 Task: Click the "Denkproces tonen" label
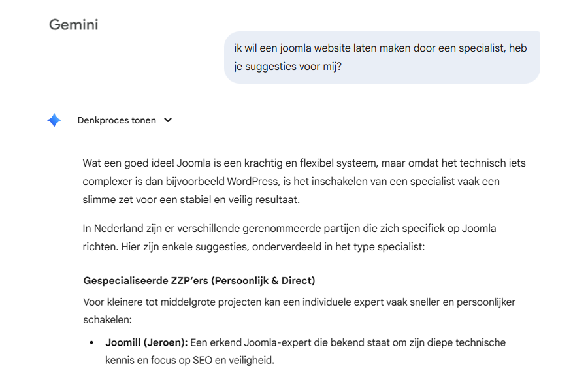coord(116,120)
